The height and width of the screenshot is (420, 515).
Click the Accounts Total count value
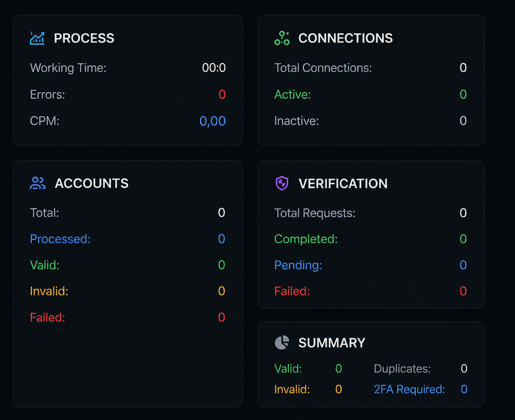[x=222, y=212]
